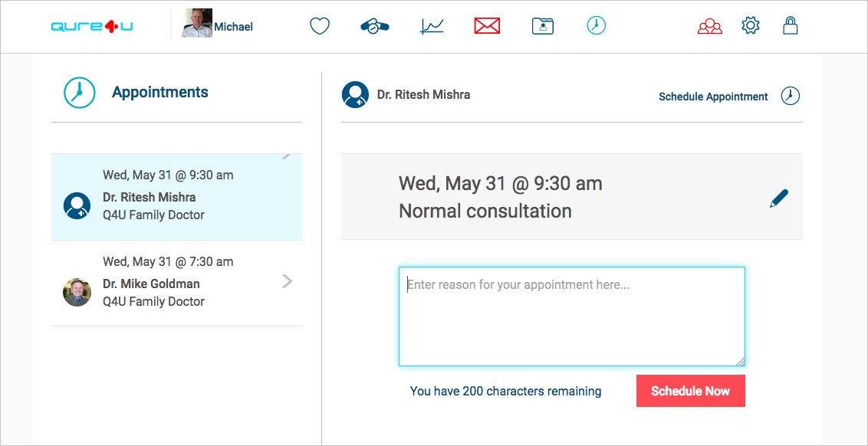The width and height of the screenshot is (868, 446).
Task: Expand Dr. Mike Goldman appointment chevron
Action: coord(287,282)
